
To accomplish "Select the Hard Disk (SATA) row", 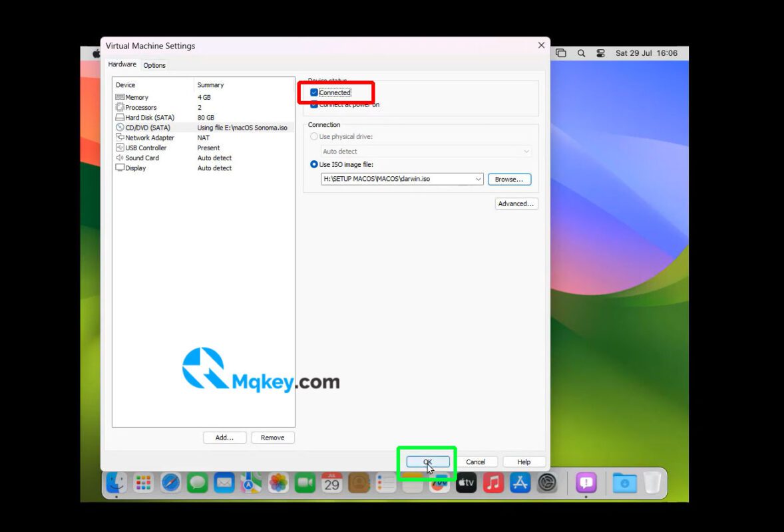I will [x=204, y=118].
